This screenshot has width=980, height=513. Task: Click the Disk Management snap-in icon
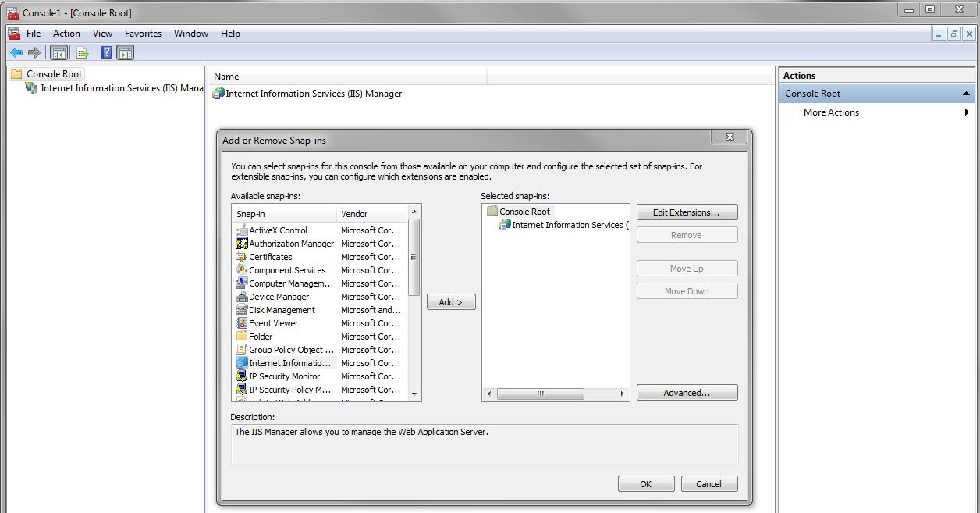242,310
